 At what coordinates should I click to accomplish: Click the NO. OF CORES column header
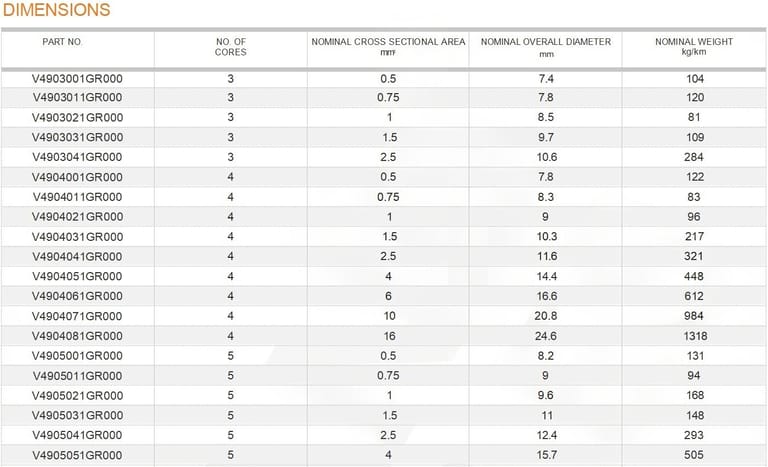230,47
